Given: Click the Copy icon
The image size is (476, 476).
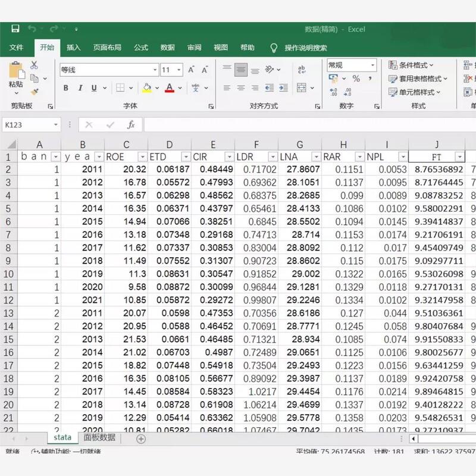Looking at the screenshot, I should [x=35, y=79].
